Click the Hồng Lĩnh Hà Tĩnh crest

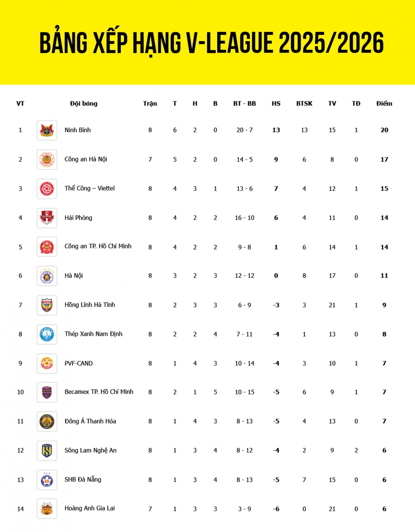tap(47, 305)
